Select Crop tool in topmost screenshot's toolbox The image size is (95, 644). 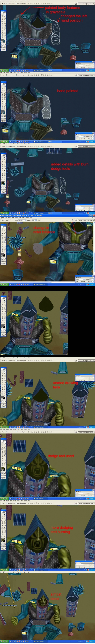click(2, 19)
